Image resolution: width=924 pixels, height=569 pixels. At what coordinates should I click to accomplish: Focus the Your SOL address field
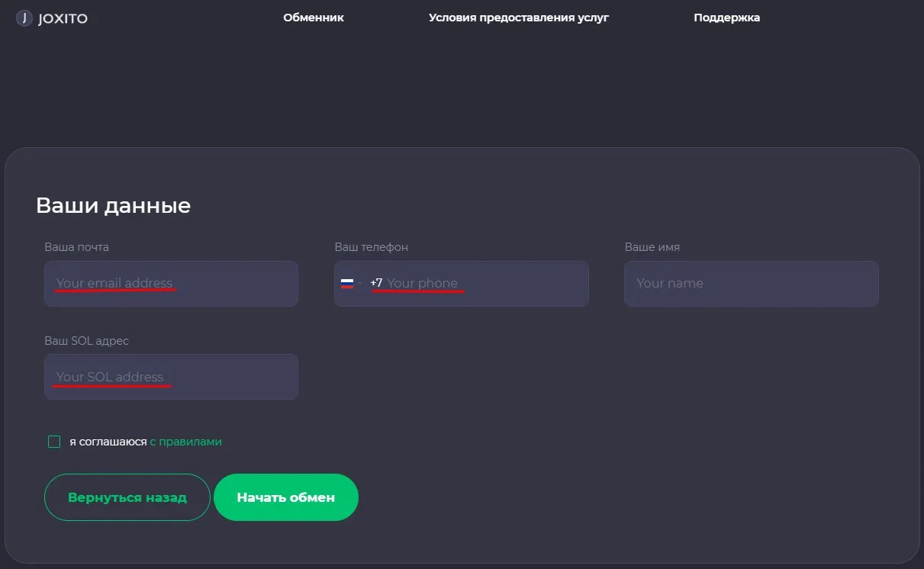coord(171,377)
